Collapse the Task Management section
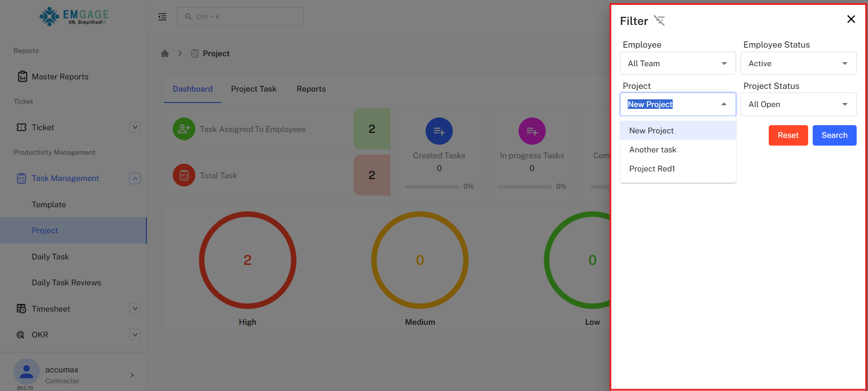868x391 pixels. [135, 179]
